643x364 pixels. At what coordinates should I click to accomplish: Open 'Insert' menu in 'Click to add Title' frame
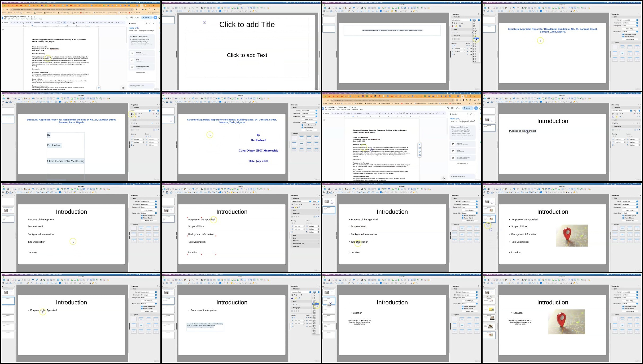pyautogui.click(x=187, y=2)
